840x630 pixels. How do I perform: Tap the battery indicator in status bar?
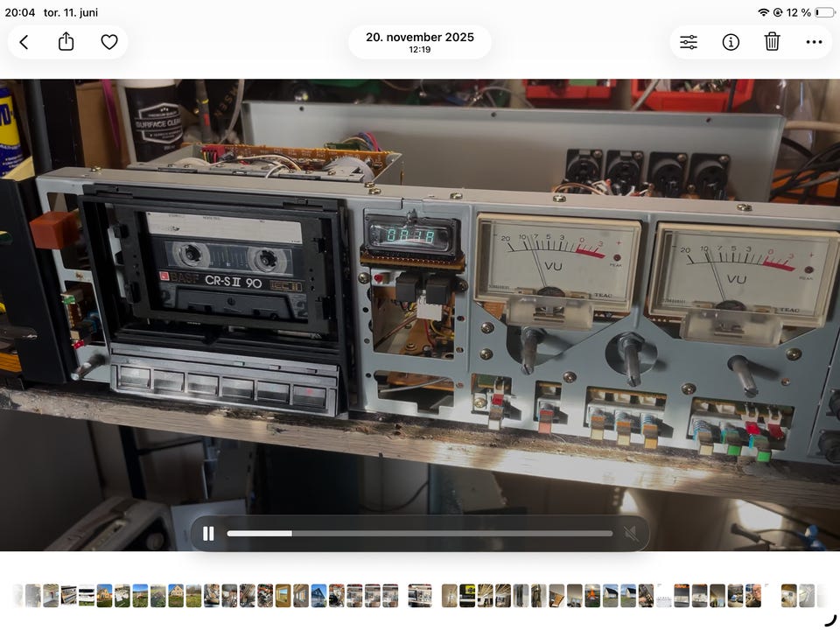click(x=825, y=12)
